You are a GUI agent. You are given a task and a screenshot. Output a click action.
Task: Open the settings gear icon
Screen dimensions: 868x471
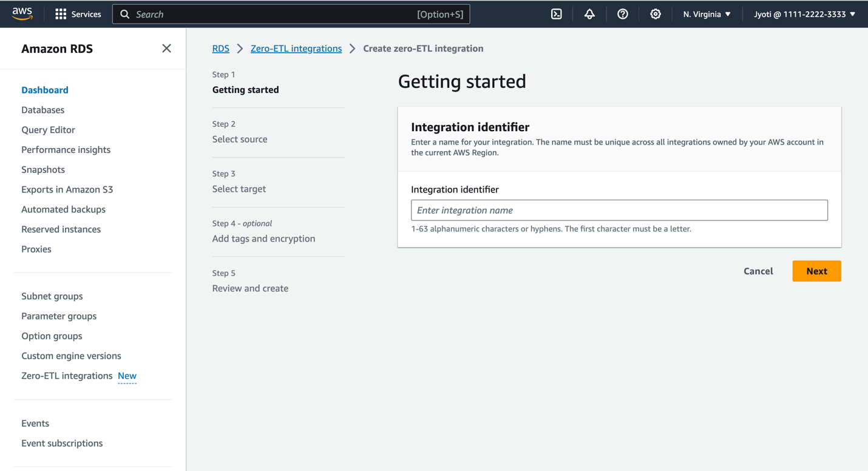tap(656, 14)
